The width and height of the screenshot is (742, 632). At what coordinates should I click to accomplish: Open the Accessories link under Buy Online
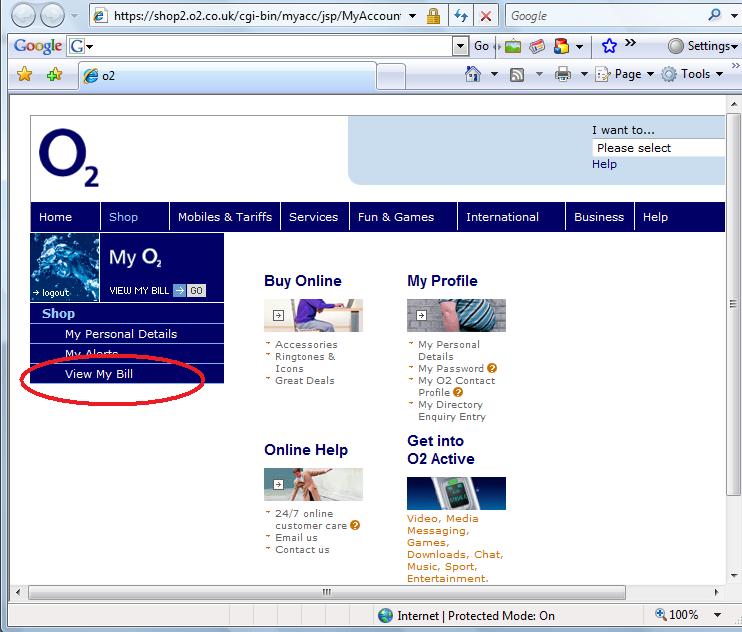(306, 344)
